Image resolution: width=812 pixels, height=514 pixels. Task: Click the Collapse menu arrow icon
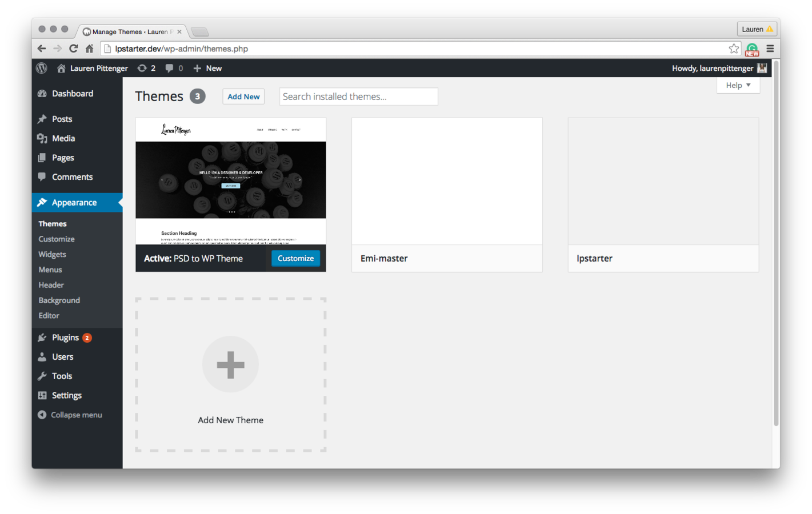(42, 415)
